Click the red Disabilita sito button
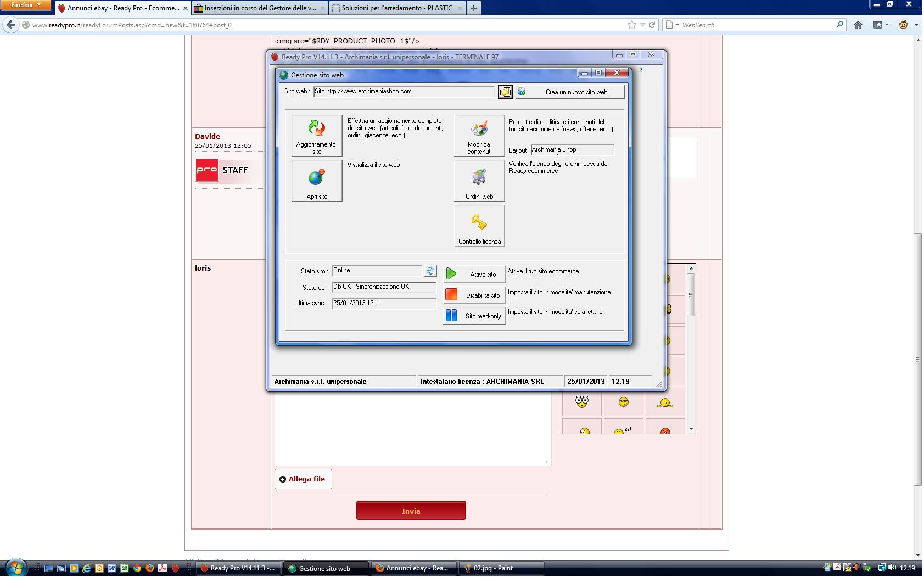This screenshot has height=577, width=924. coord(474,295)
